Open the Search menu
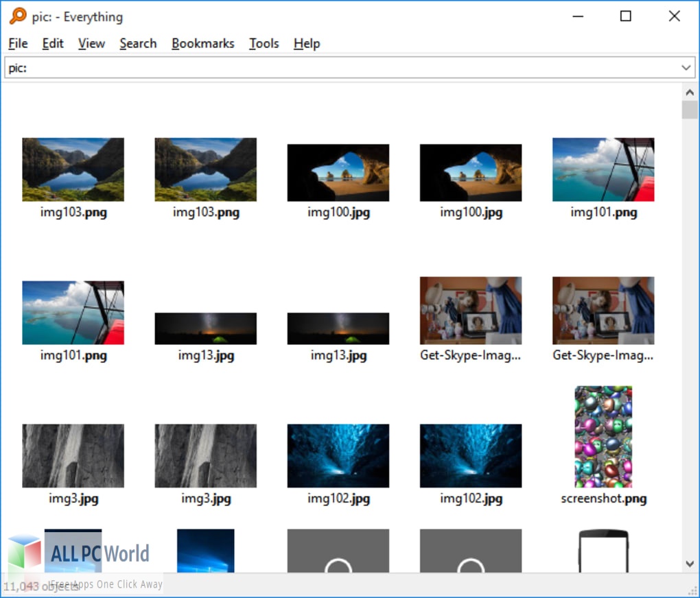700x598 pixels. click(138, 43)
